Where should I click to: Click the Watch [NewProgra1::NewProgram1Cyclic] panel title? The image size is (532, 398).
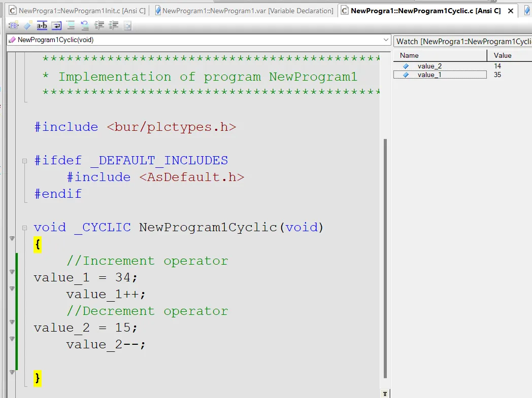pos(463,42)
